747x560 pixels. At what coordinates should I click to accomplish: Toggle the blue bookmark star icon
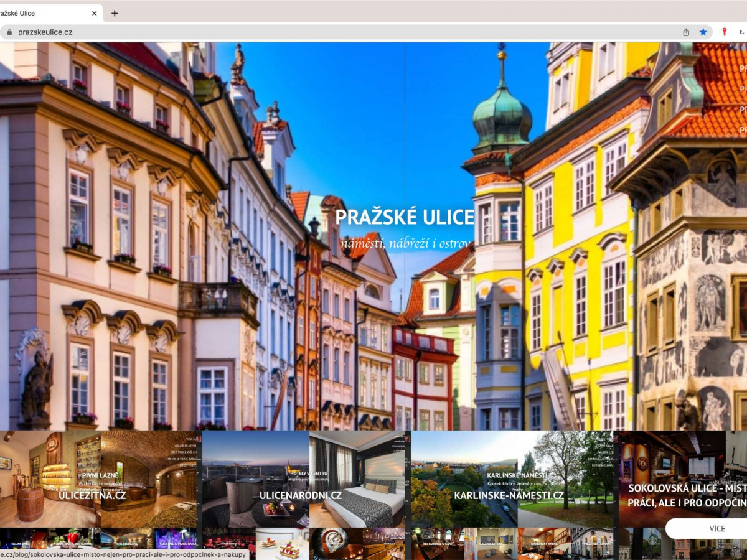coord(703,32)
